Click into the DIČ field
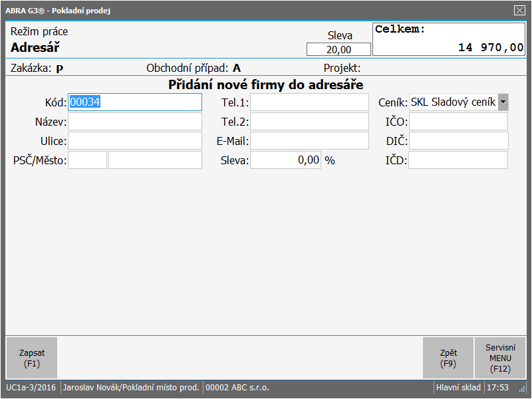Screen dimensions: 532x399 coord(458,141)
